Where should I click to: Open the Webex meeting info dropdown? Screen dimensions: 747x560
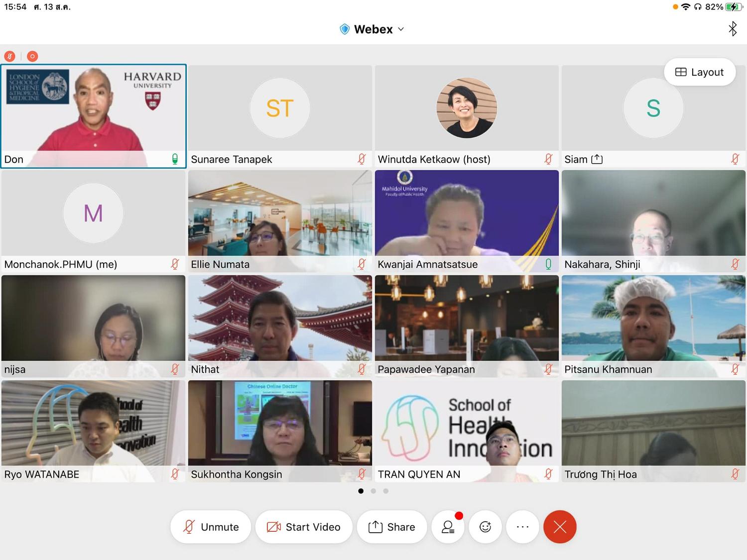[x=372, y=29]
